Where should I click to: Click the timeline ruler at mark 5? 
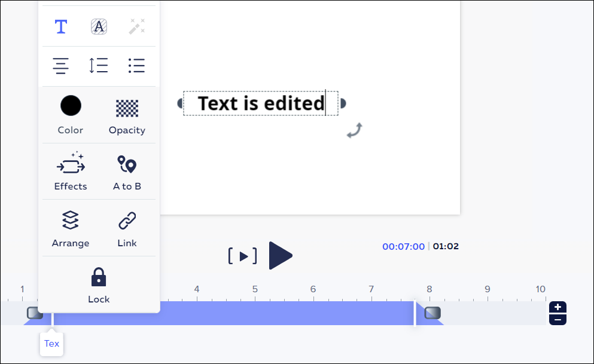(255, 289)
